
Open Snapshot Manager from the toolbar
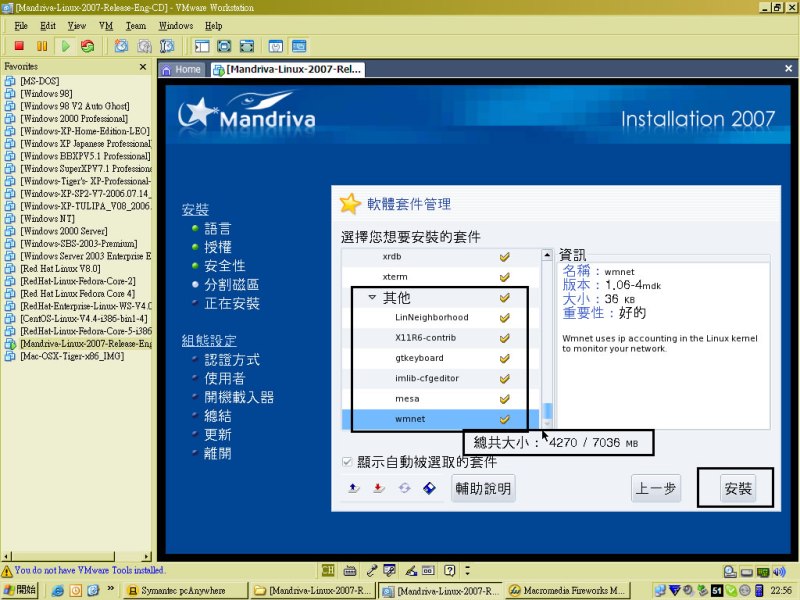coord(167,46)
